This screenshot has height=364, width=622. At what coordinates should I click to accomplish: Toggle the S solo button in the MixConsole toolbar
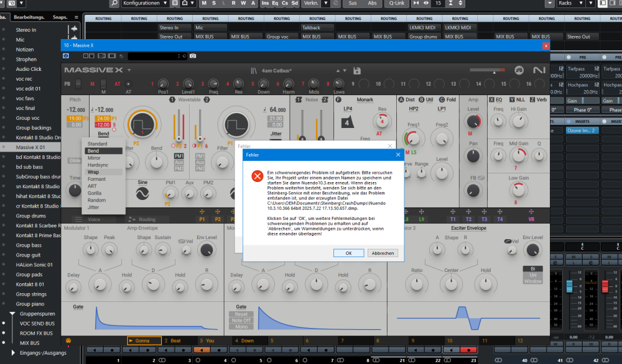(x=214, y=3)
